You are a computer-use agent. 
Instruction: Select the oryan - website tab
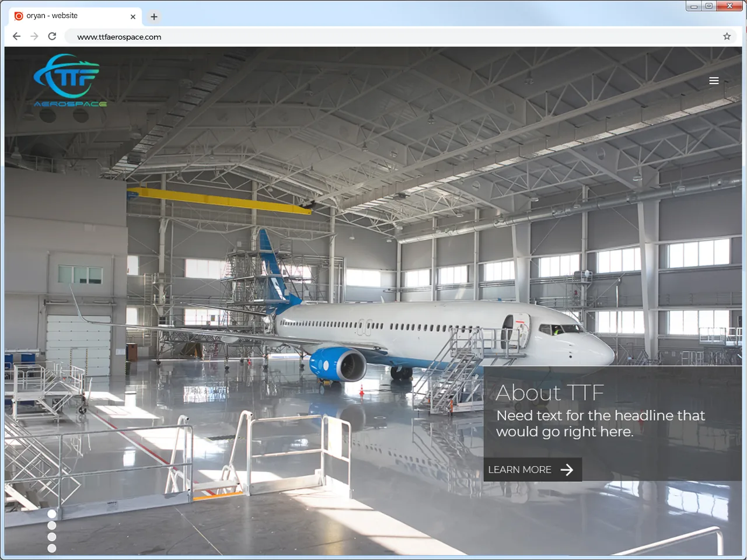coord(76,16)
